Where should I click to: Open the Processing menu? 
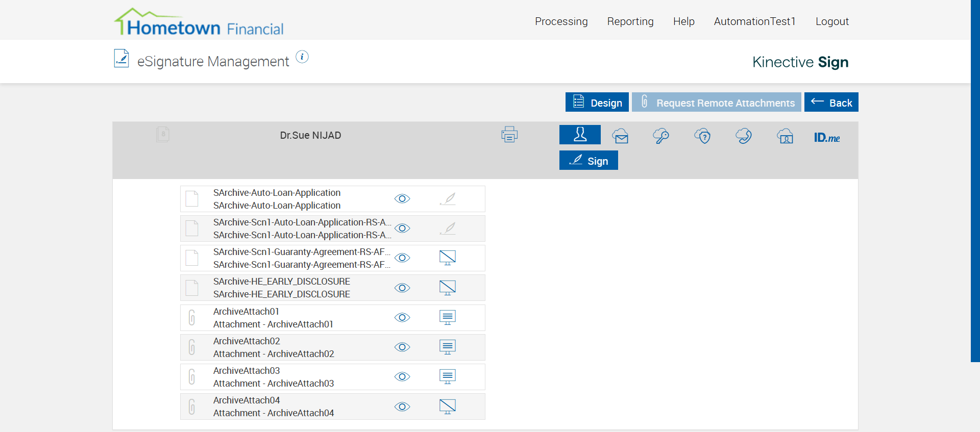click(x=561, y=21)
